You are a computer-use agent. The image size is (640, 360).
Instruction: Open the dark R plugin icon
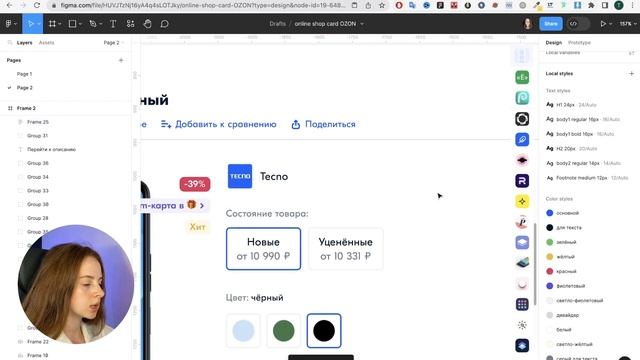522,181
